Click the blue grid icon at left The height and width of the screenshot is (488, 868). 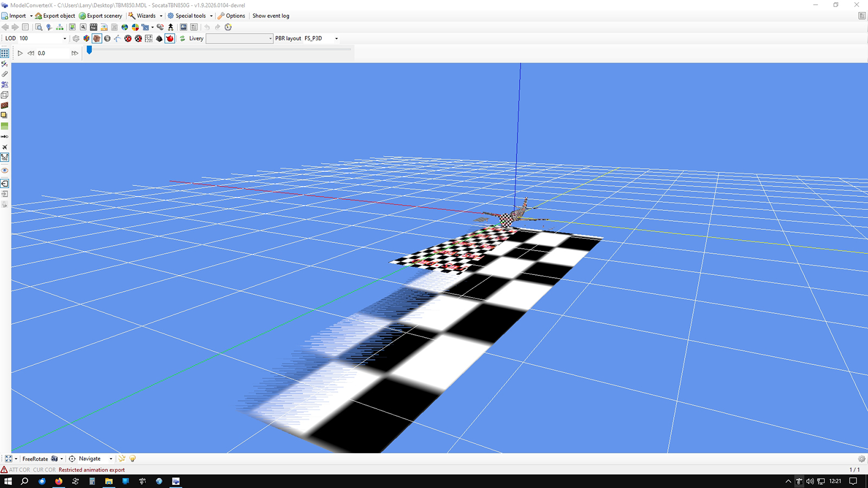point(4,53)
